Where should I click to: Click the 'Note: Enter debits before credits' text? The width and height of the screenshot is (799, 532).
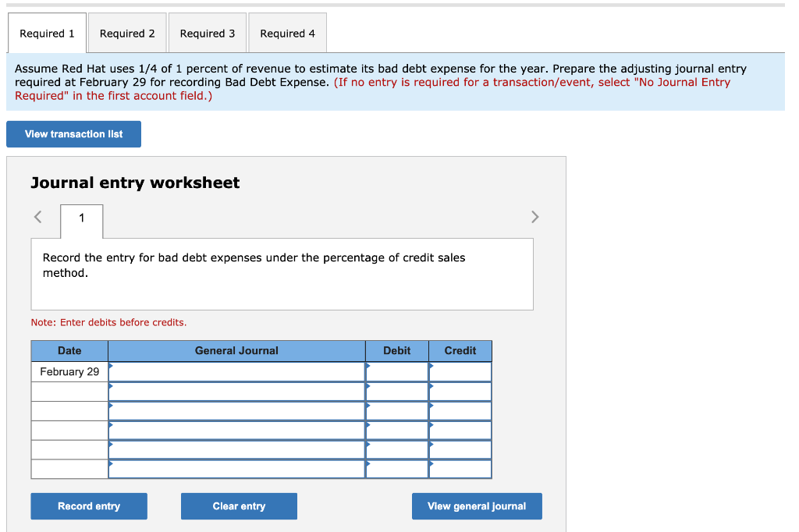[x=108, y=323]
